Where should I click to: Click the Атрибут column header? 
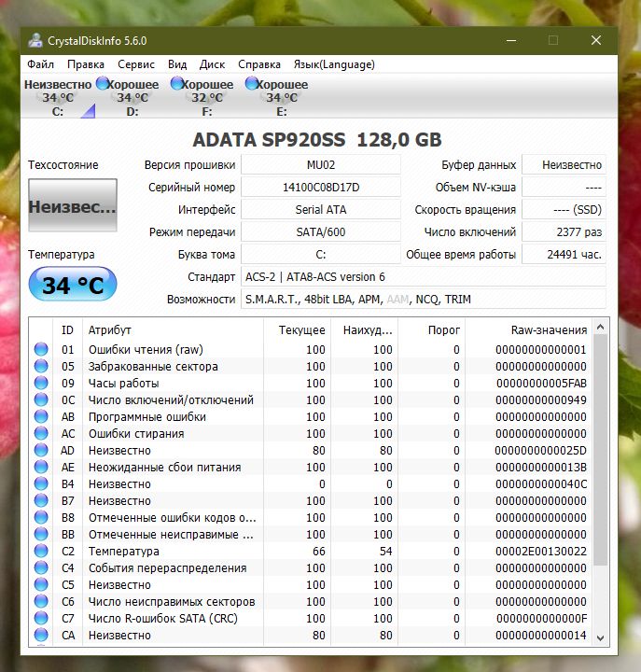(173, 330)
